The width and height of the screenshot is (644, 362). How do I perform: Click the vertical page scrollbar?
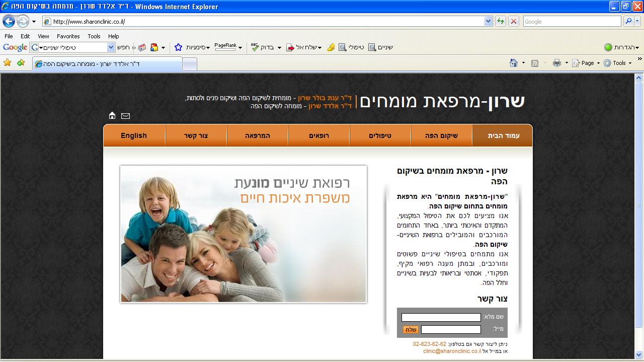pyautogui.click(x=638, y=201)
